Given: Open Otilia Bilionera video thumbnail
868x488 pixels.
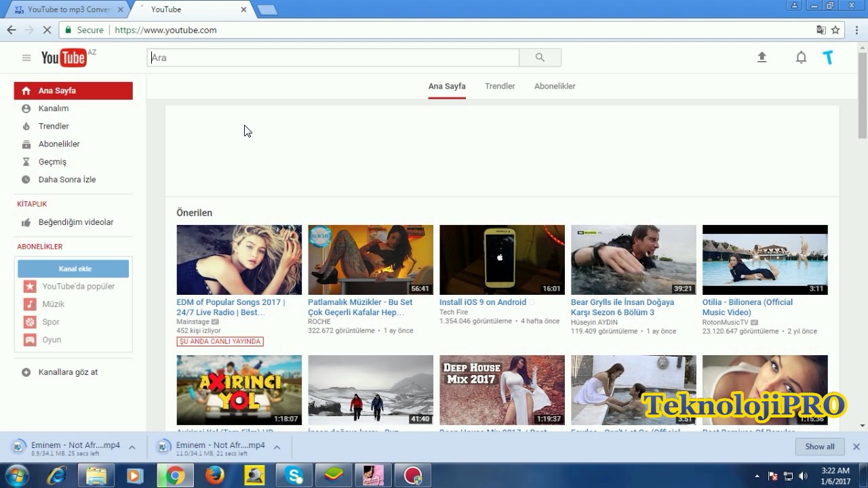Looking at the screenshot, I should (x=765, y=260).
